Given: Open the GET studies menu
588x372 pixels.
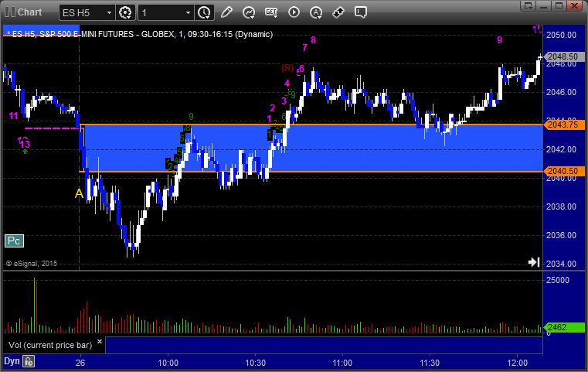Looking at the screenshot, I should tap(271, 12).
